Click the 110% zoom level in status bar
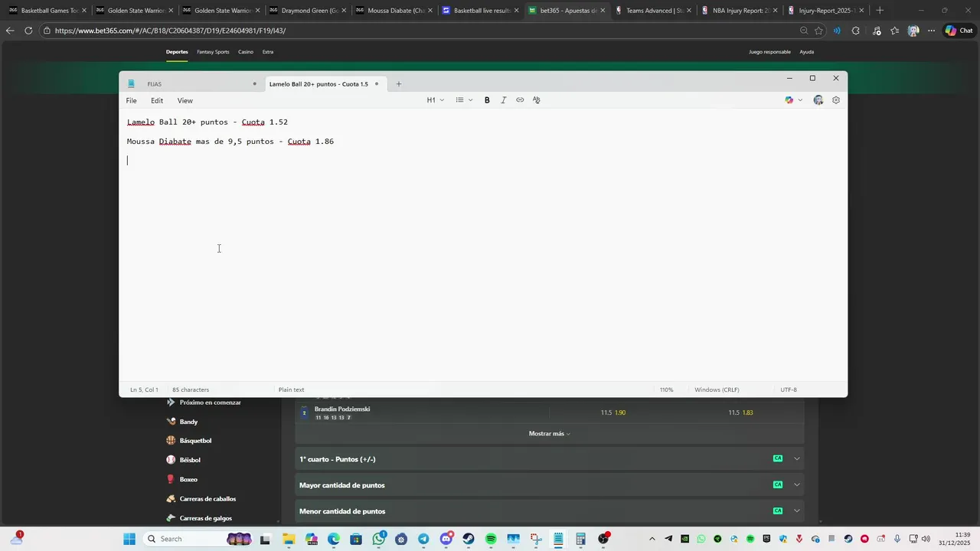 point(667,390)
